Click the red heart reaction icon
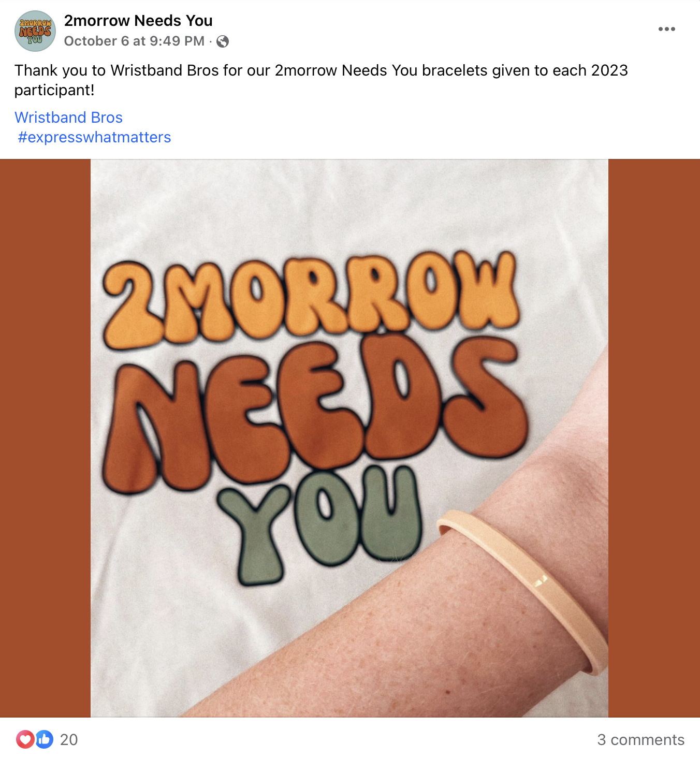Screen dimensions: 700x759 coord(25,739)
